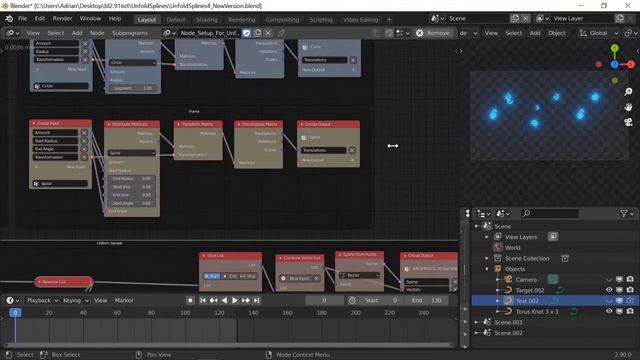
Task: Click the new scene icon beside Scene field
Action: coord(515,18)
